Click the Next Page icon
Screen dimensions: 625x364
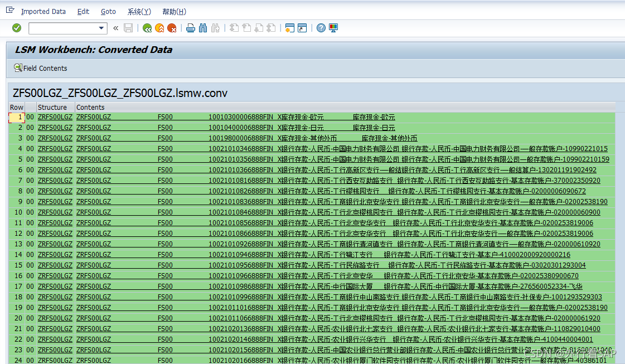(259, 28)
